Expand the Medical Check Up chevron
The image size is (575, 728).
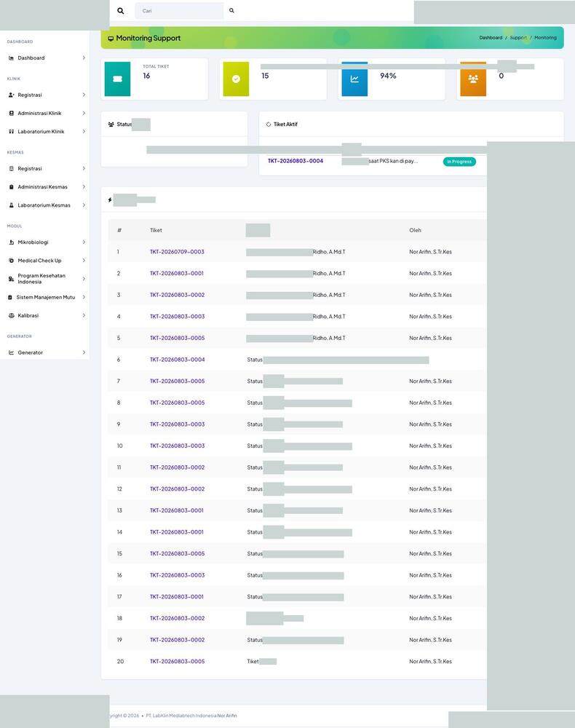pyautogui.click(x=84, y=261)
